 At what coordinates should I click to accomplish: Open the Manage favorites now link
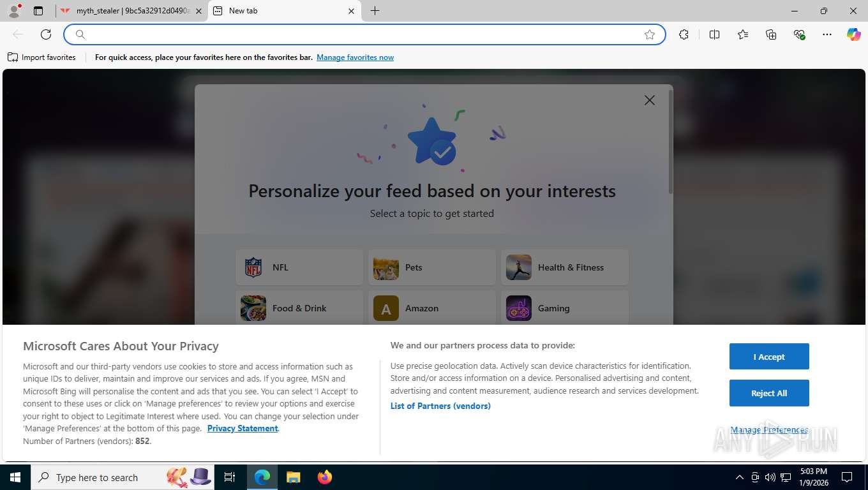pos(355,57)
